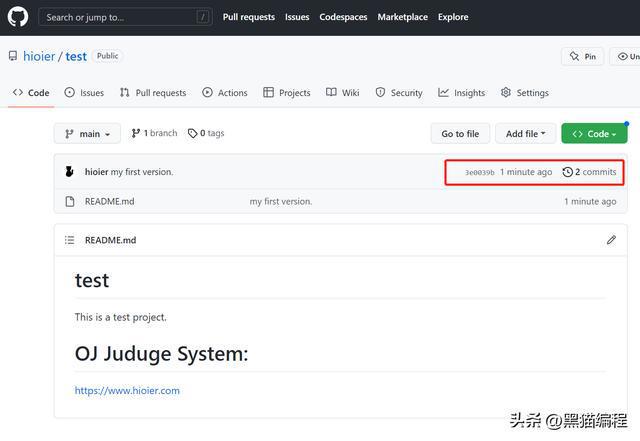
Task: Open the https://www.hioier.com link
Action: tap(127, 391)
